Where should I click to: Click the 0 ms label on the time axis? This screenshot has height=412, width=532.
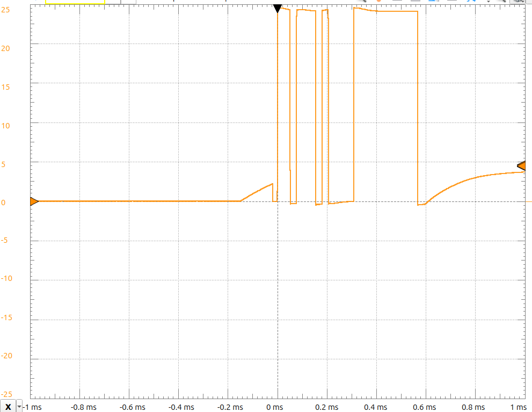point(274,407)
